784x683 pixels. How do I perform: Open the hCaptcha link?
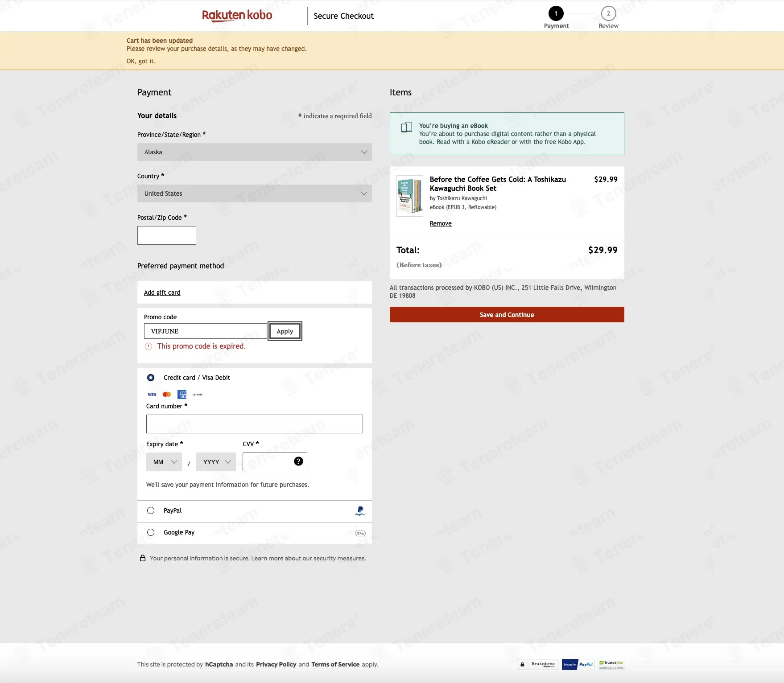coord(219,664)
